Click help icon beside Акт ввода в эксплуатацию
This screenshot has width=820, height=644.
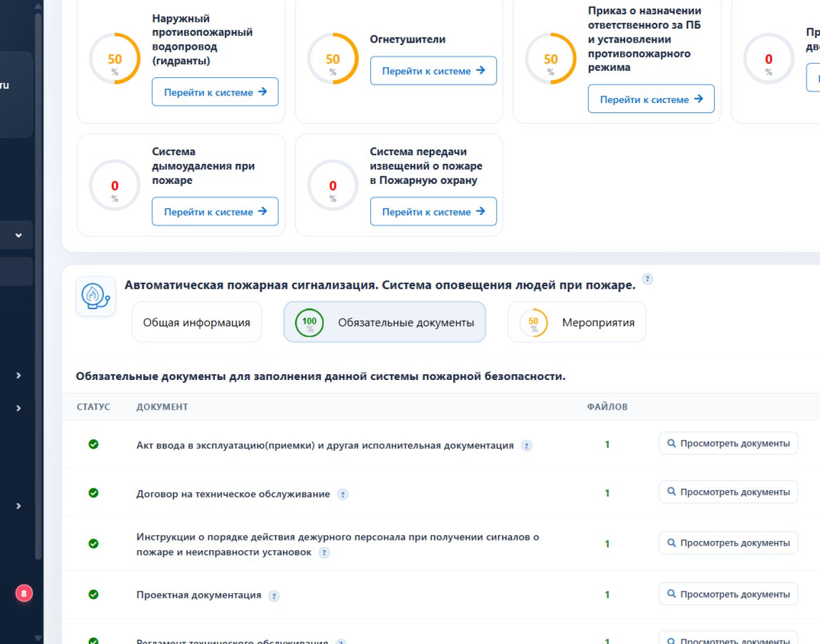coord(527,446)
